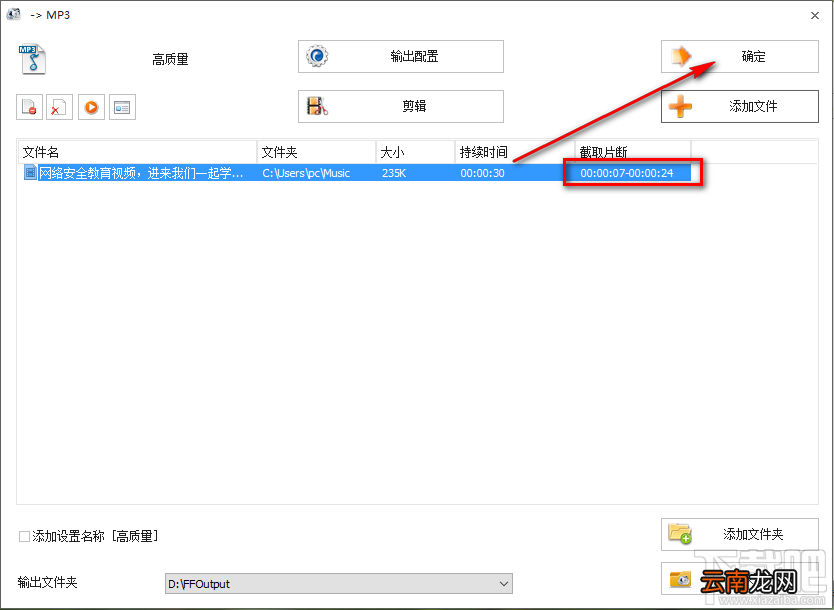Click the C:\Users\pc\Music folder cell
Viewport: 834px width, 610px height.
pos(306,173)
